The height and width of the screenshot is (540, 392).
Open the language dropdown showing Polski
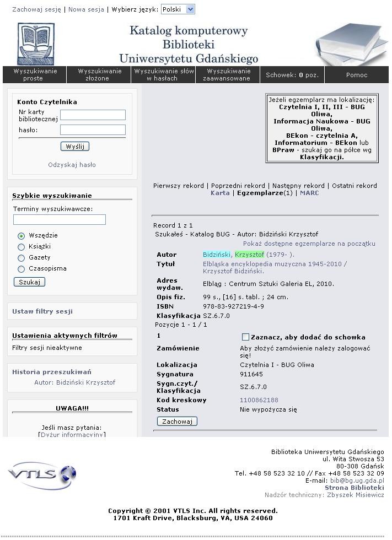pos(178,9)
